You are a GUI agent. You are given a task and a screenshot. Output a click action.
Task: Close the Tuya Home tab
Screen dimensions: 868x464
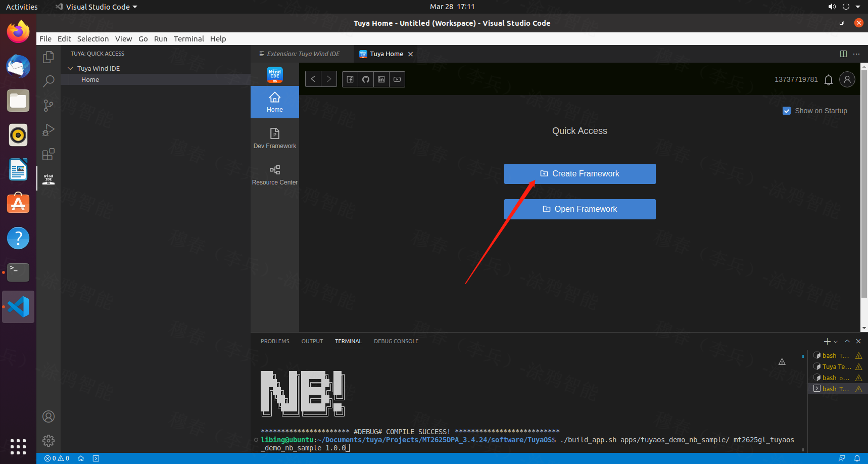pos(411,54)
